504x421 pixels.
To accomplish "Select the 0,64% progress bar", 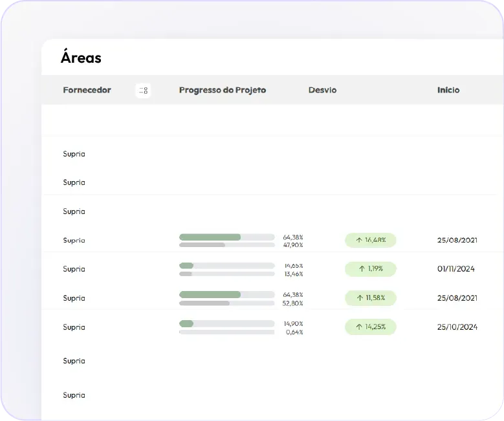I will (226, 332).
